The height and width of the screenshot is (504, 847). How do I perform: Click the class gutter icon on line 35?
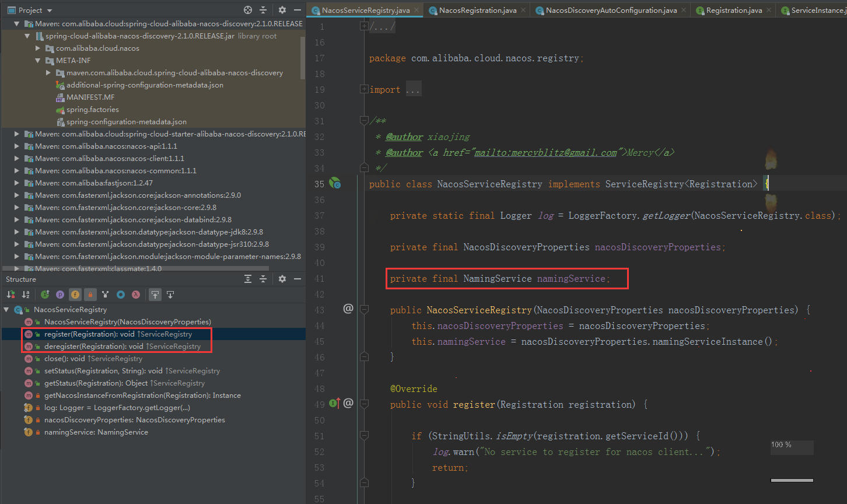click(335, 184)
